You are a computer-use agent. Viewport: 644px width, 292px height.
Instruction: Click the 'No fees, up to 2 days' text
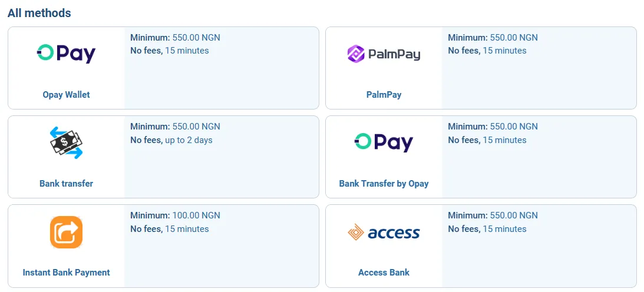point(171,140)
